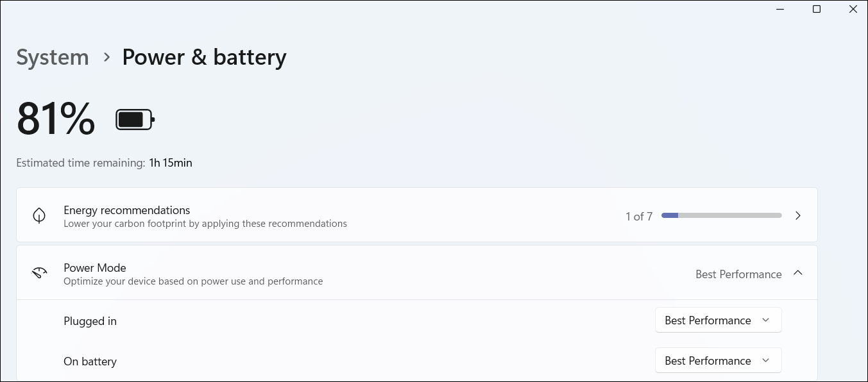The image size is (868, 382).
Task: Click the battery level icon
Action: point(135,119)
